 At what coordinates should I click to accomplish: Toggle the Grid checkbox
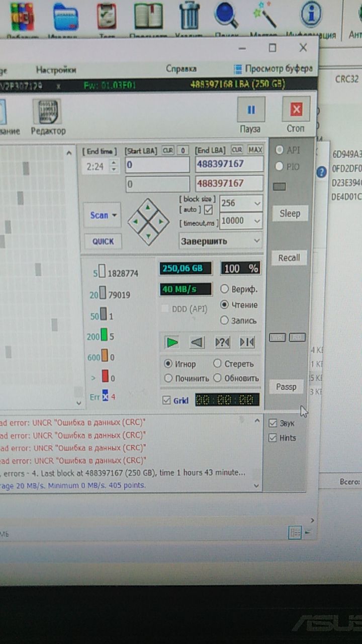click(x=167, y=400)
